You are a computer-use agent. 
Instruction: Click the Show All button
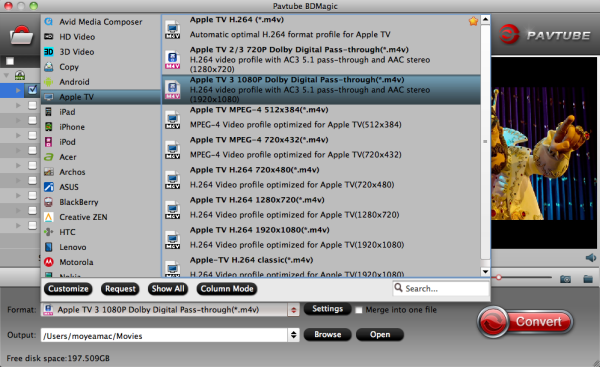coord(168,289)
